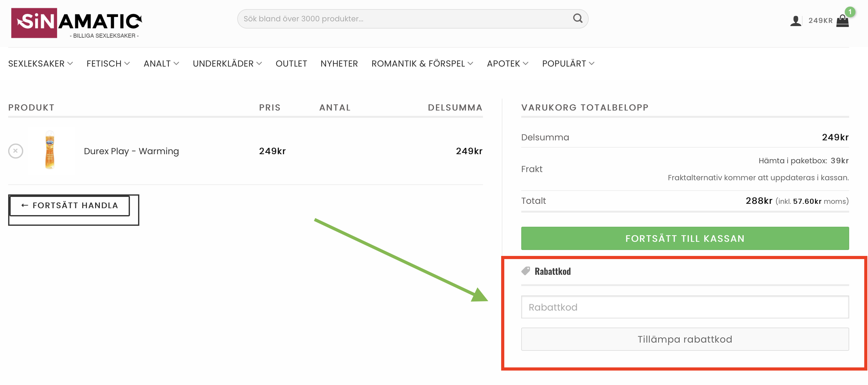
Task: Click the Sinamatic logo
Action: [77, 23]
